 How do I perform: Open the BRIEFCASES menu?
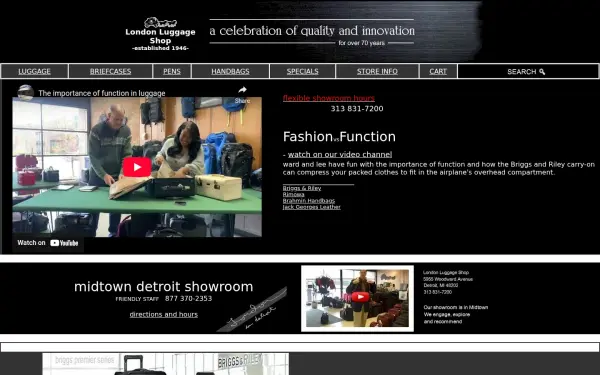tap(111, 71)
